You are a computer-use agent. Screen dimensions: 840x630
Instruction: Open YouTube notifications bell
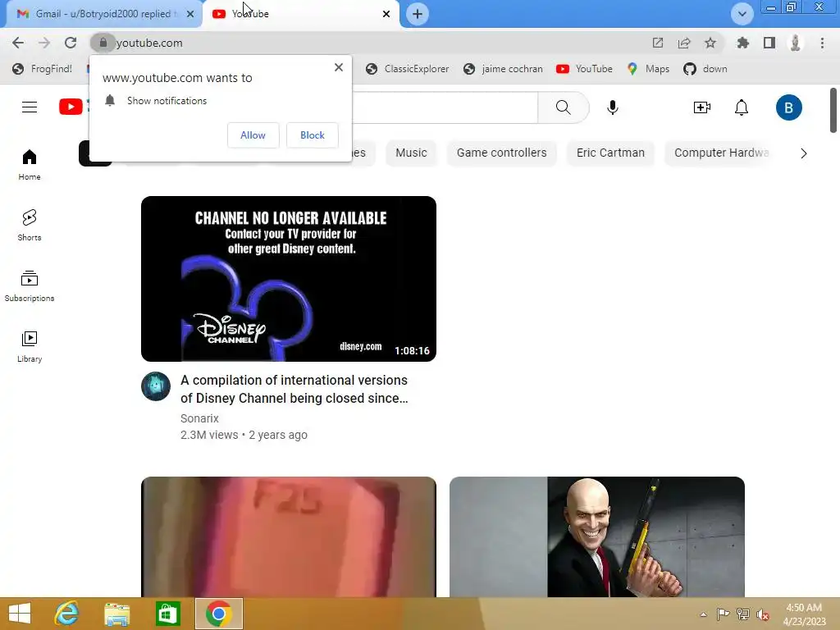click(x=742, y=107)
